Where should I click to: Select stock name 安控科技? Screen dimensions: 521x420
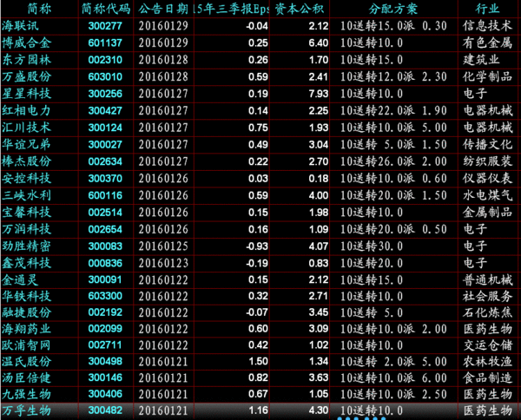27,178
